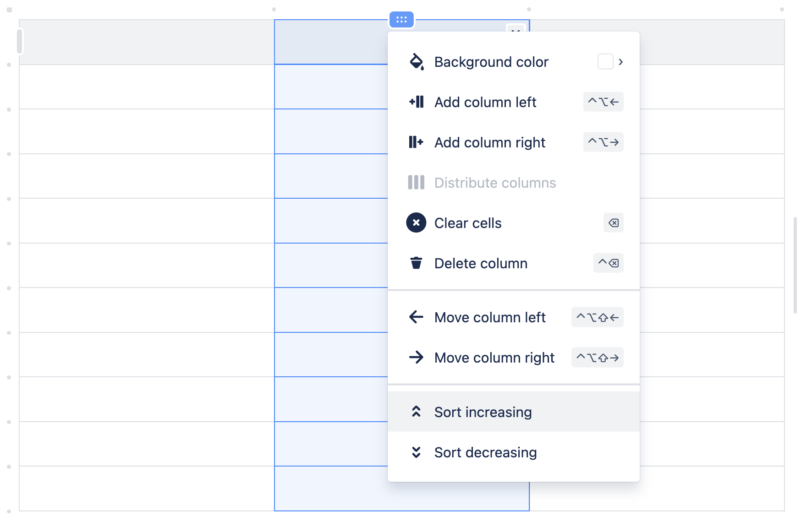Open the Background color submenu chevron
The height and width of the screenshot is (521, 812).
pyautogui.click(x=621, y=61)
